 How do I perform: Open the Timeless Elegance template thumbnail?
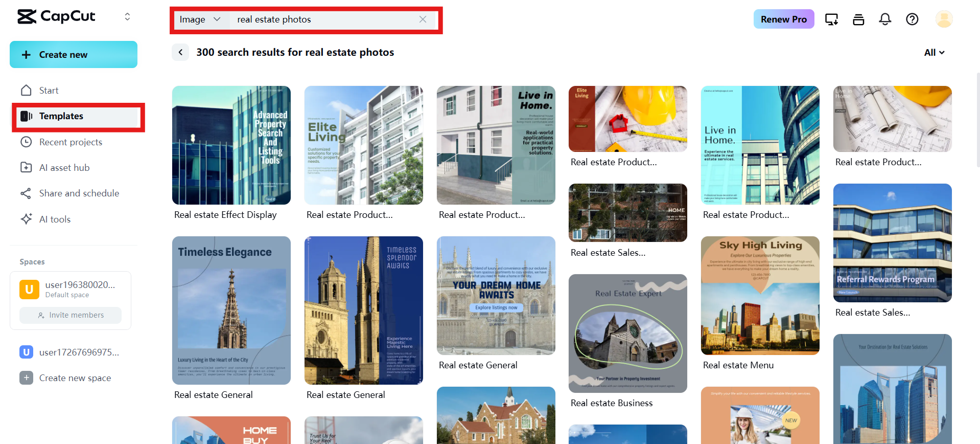pos(231,310)
